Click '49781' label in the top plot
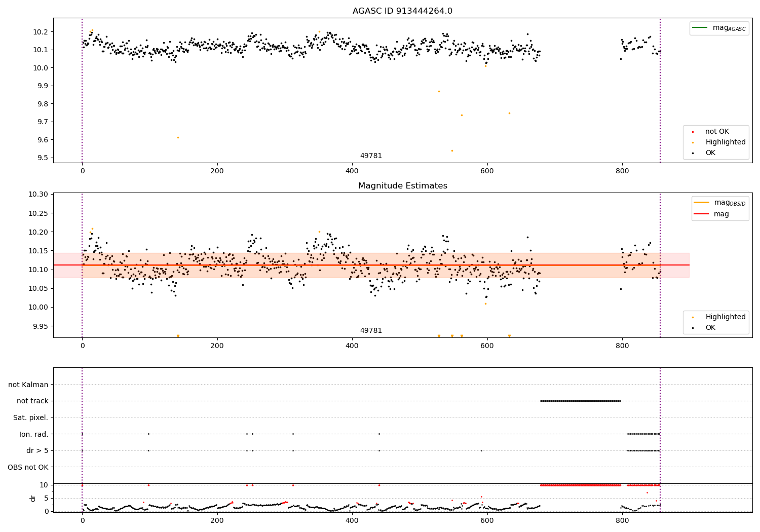Screen dimensions: 760x532 coord(371,156)
